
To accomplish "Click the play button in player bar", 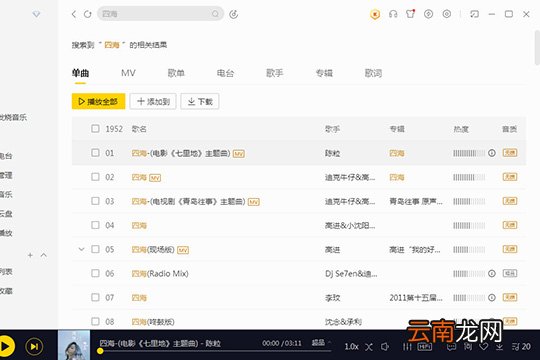I will click(5, 346).
